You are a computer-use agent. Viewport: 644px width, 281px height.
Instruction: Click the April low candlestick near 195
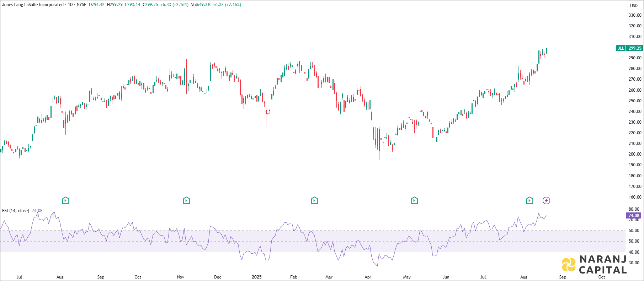tap(379, 144)
